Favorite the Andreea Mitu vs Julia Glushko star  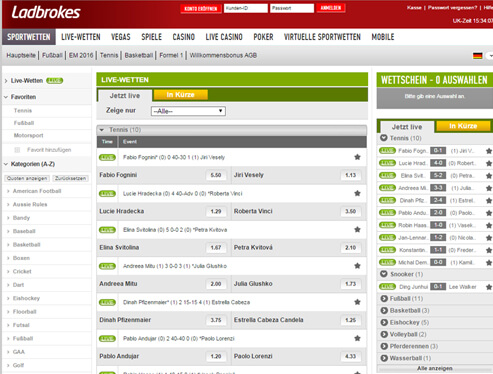pos(357,266)
